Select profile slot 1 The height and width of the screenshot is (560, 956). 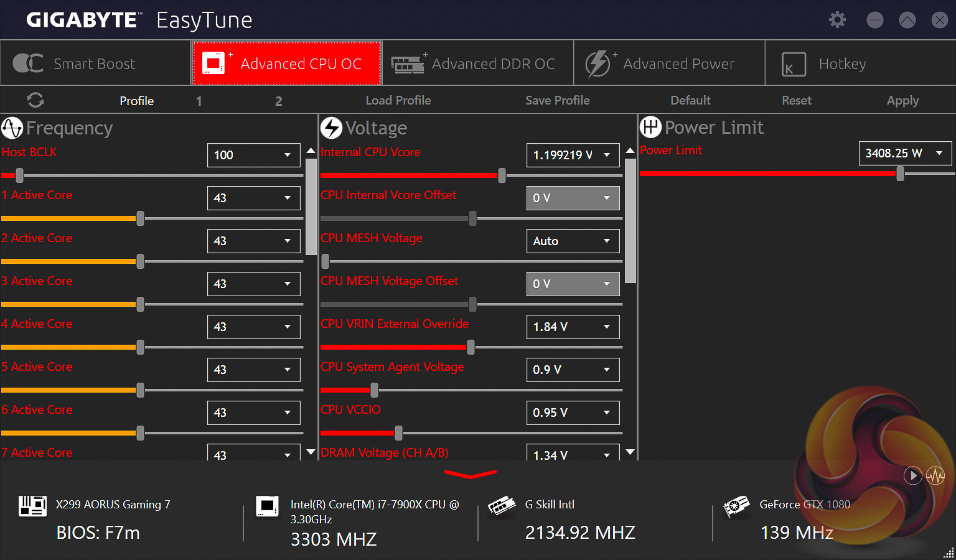click(199, 101)
